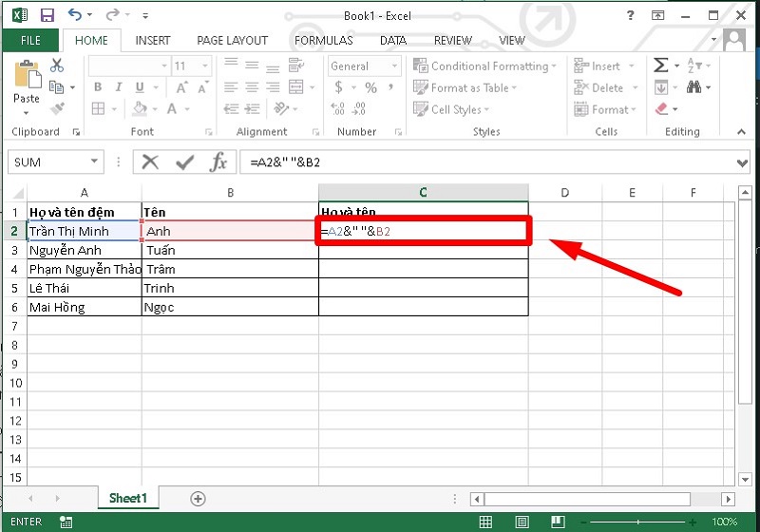The image size is (760, 532).
Task: Open the FILE backstage tab
Action: [x=30, y=40]
